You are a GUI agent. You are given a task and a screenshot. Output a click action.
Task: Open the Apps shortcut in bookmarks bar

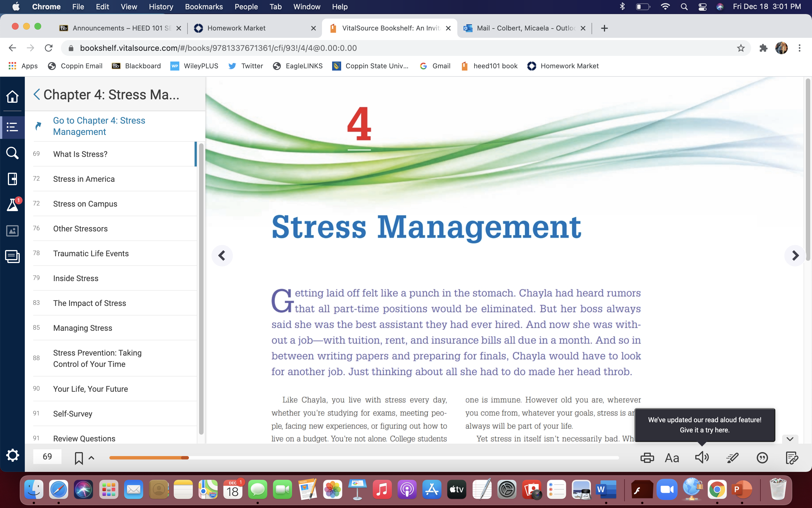coord(23,66)
